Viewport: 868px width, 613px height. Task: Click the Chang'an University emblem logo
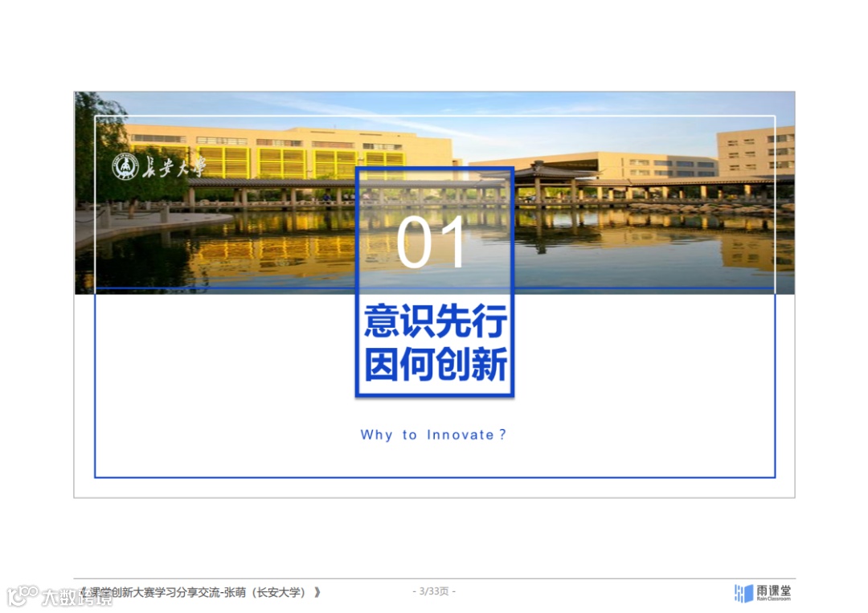[x=125, y=166]
